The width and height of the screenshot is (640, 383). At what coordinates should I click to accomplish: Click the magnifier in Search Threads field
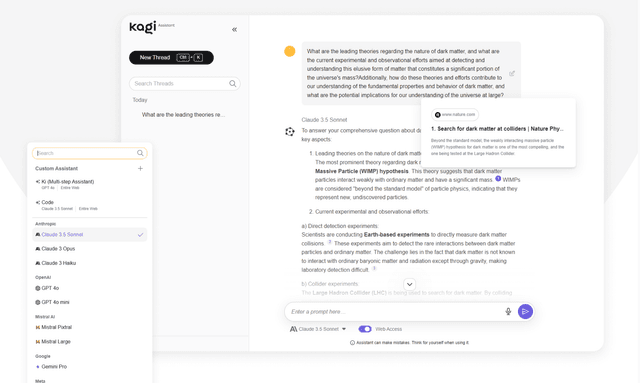point(233,83)
